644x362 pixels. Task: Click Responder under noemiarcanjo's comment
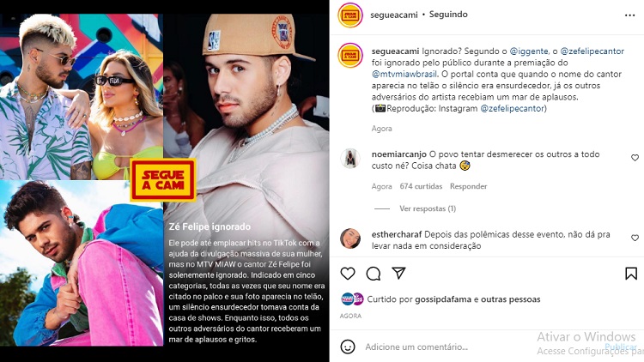point(468,186)
